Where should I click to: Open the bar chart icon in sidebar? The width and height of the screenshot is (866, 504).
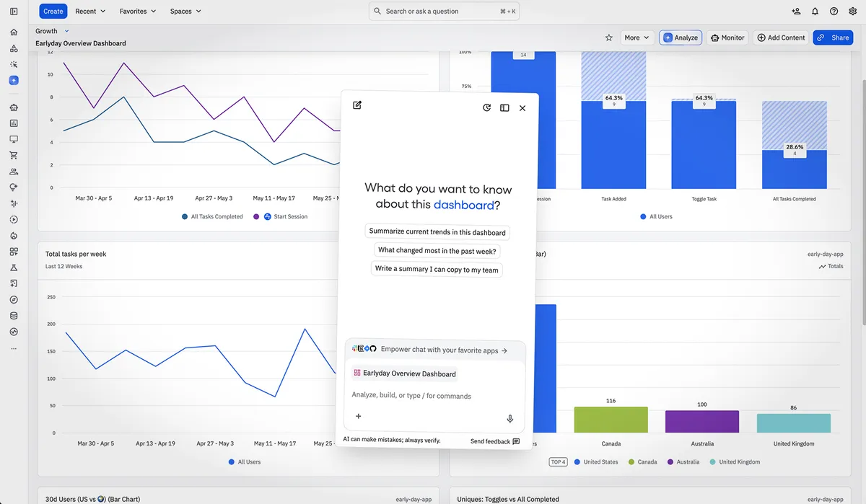point(14,123)
